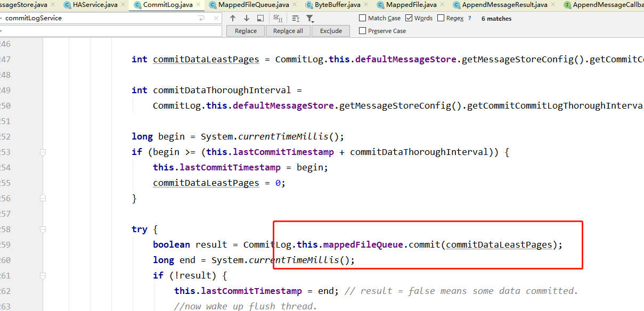
Task: Insert new line icon in search field
Action: point(201,18)
